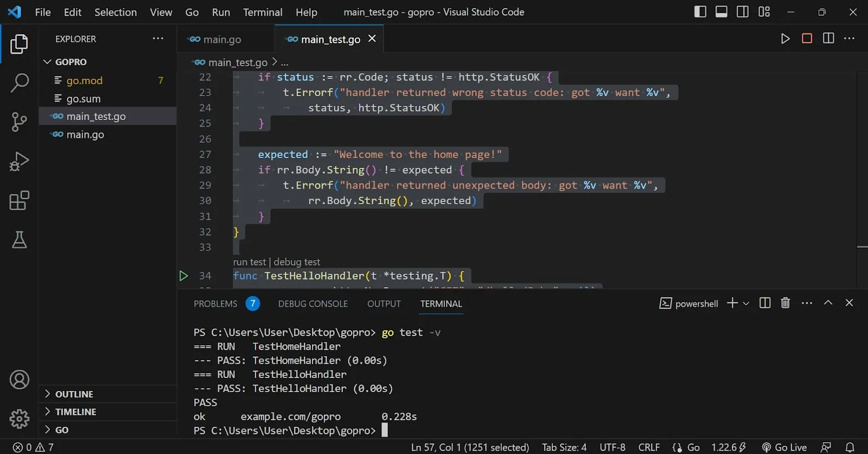This screenshot has width=868, height=454.
Task: Click the 'run test' code lens link
Action: [250, 262]
